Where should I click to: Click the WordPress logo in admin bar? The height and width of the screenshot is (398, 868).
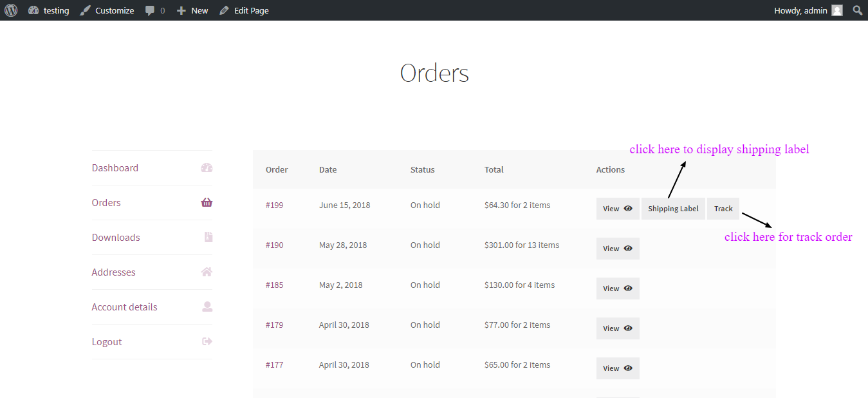[x=10, y=10]
